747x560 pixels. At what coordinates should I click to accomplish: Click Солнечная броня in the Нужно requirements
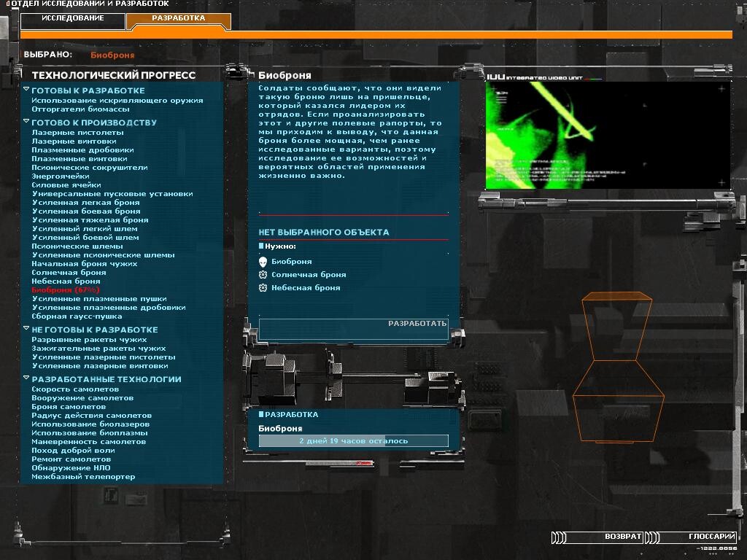[309, 275]
